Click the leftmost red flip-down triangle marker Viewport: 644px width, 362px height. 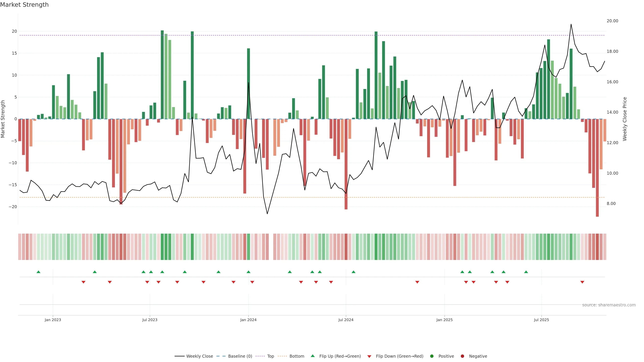(84, 282)
